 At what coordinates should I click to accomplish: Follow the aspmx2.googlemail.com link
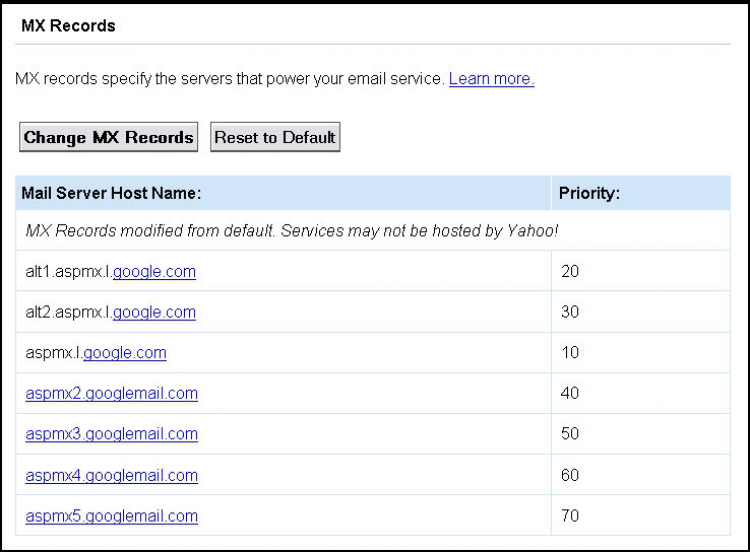(111, 393)
